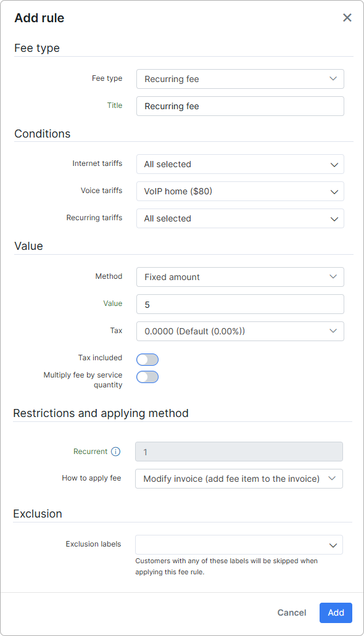This screenshot has height=636, width=364.
Task: Click the Internet tariffs label
Action: (97, 163)
